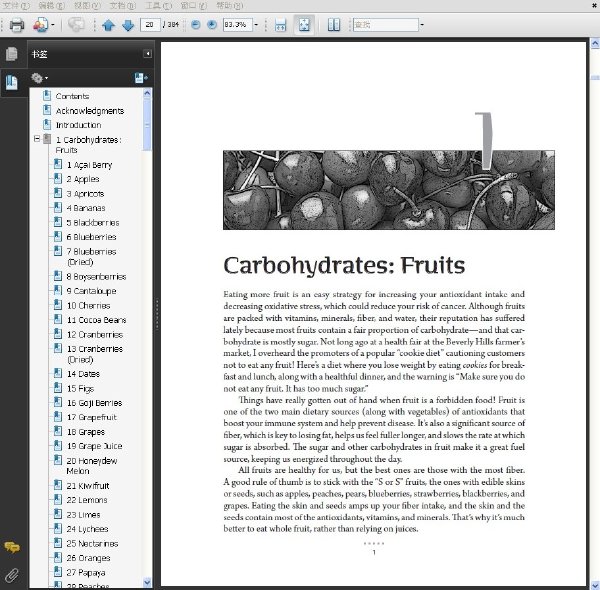Image resolution: width=600 pixels, height=590 pixels.
Task: Open the 视图(V) View menu
Action: coord(87,5)
